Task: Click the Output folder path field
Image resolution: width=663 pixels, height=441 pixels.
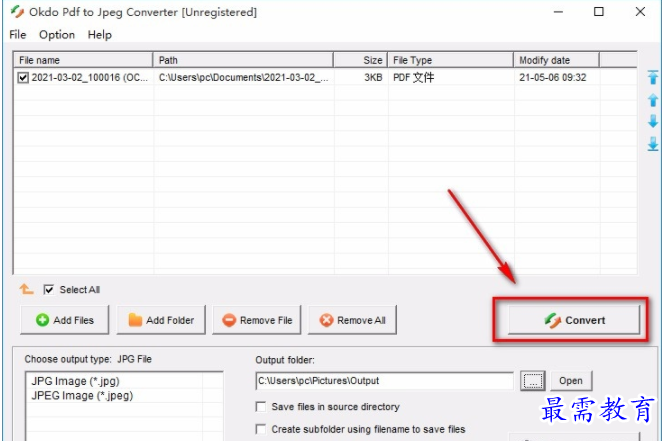Action: click(x=385, y=381)
